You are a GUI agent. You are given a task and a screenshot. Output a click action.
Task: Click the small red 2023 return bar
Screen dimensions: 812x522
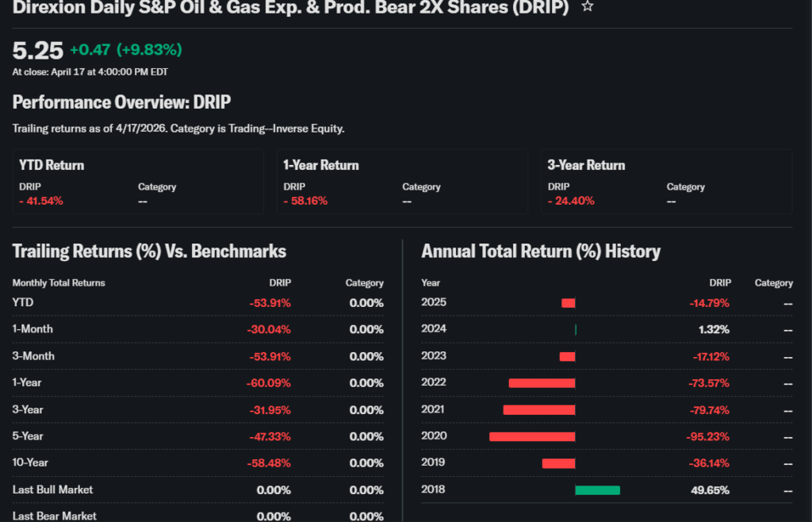pos(567,356)
